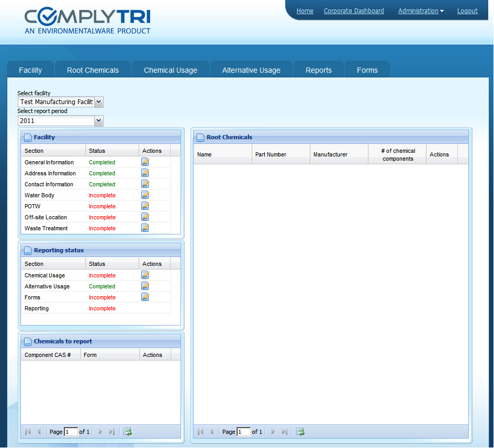Click edit icon for Forms row
The image size is (494, 448).
[x=145, y=297]
